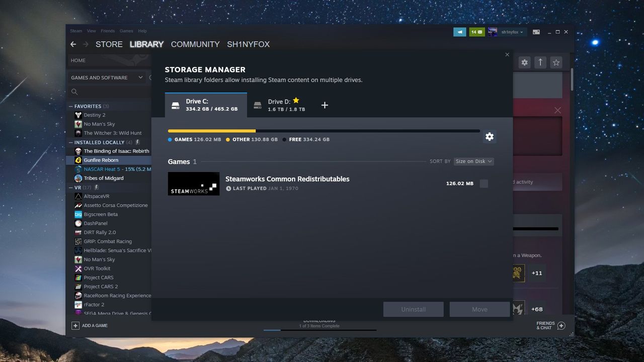Screen dimensions: 644x362
Task: Click the download progress bar at bottom
Action: 320,330
